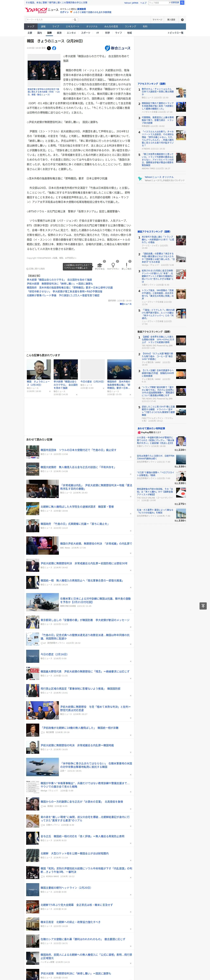This screenshot has width=210, height=980.
Task: Open ranking item 「イスラエル人はお断り」タイのリゾート
Action: coord(158,139)
